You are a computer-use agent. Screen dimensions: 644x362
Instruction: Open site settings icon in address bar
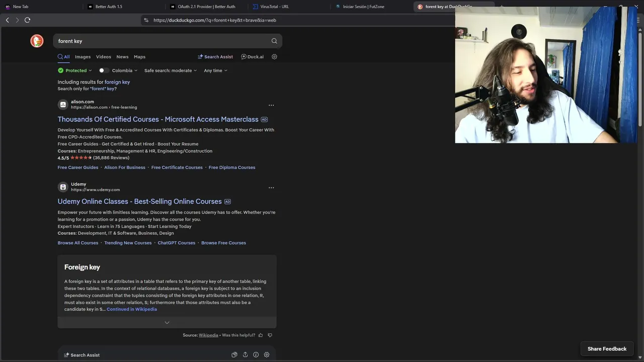146,20
